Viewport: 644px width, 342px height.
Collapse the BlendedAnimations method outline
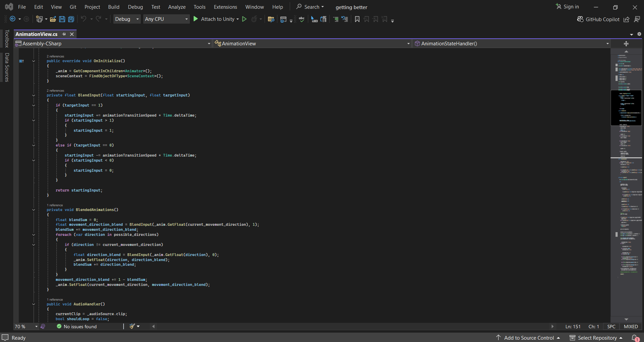point(34,210)
